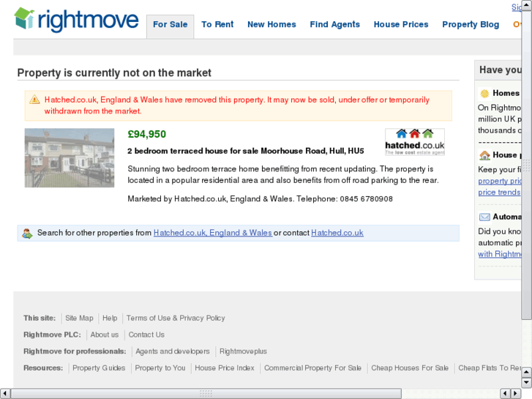Click the sun icon beside Homes
532x399 pixels.
(x=484, y=94)
